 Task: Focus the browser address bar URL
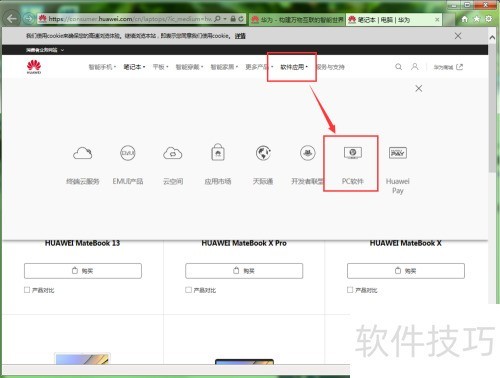pos(129,19)
